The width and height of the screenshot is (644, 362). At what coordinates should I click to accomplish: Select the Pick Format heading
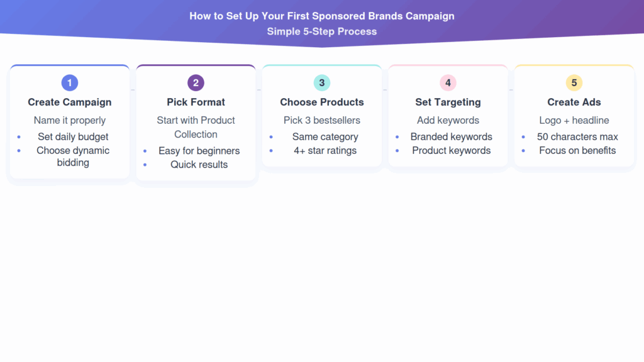[196, 102]
